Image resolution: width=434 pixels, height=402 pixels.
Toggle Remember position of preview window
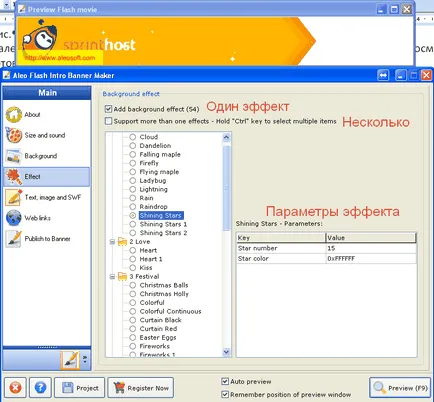225,394
